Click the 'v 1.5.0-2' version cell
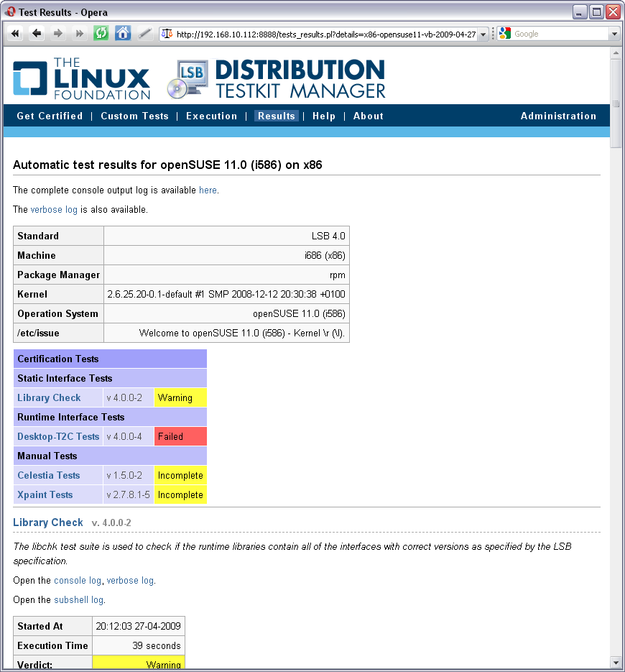This screenshot has width=625, height=672. tap(129, 475)
